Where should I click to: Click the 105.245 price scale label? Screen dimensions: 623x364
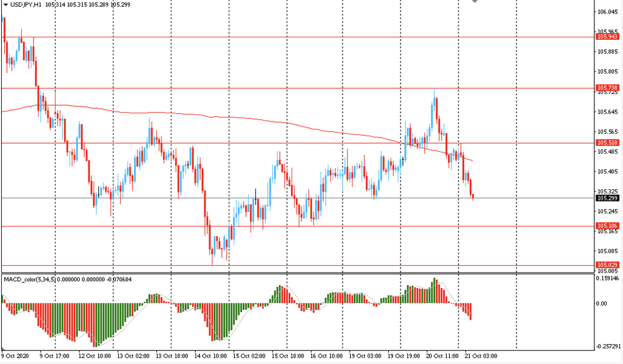(x=608, y=211)
